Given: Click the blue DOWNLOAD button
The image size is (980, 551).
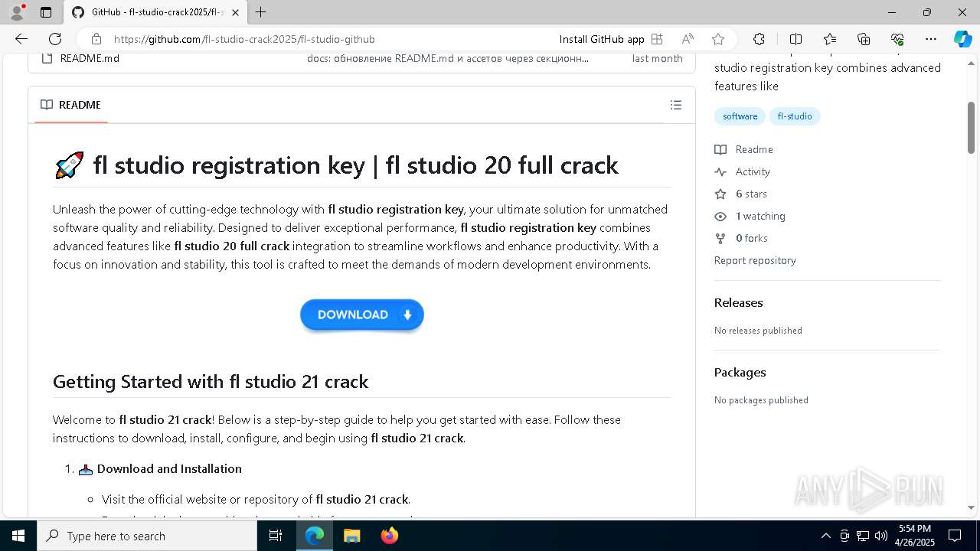Looking at the screenshot, I should point(361,315).
